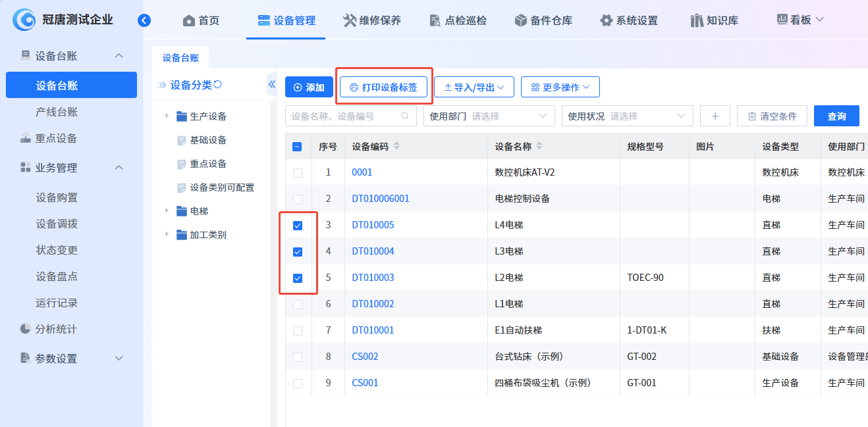Open the 维修保养 top menu
The width and height of the screenshot is (868, 427).
(372, 20)
